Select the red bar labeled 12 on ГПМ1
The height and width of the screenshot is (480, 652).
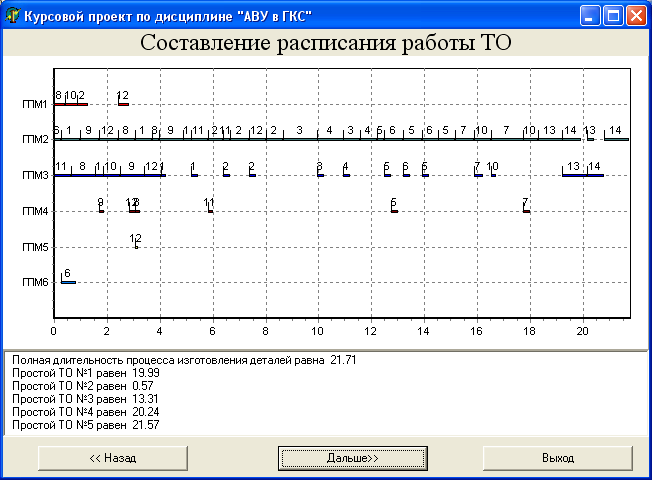123,103
